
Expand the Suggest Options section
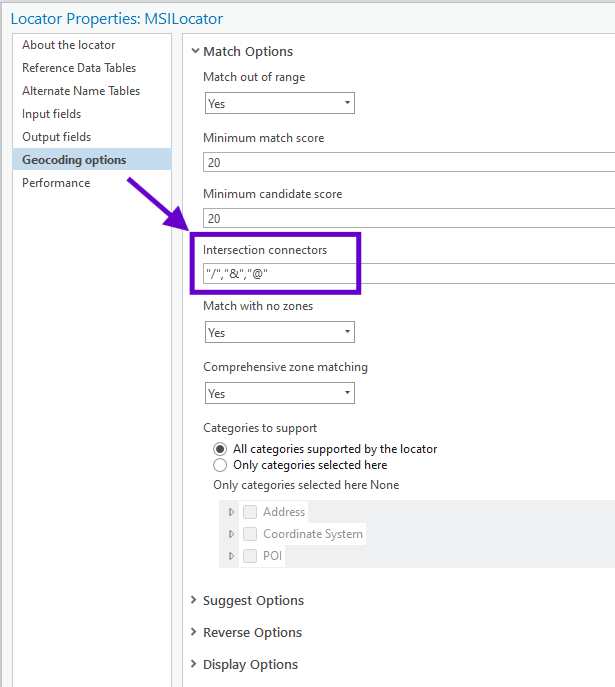pos(194,600)
